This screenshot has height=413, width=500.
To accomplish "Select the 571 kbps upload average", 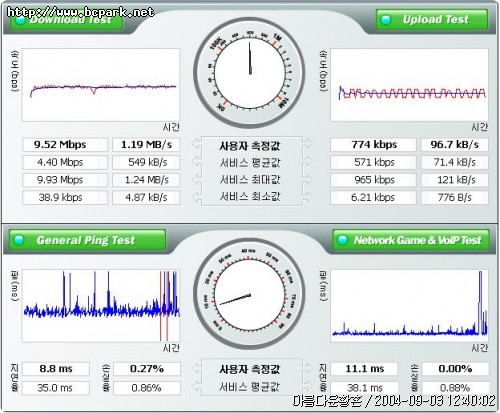I will pos(373,162).
